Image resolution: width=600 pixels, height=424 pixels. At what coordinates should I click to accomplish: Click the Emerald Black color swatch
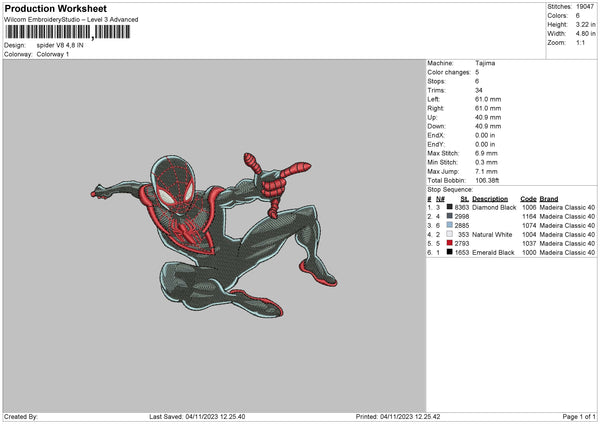[449, 252]
